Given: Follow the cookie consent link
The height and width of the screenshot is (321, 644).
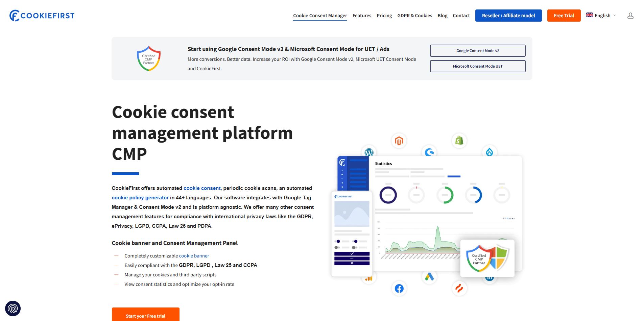Looking at the screenshot, I should coord(202,188).
